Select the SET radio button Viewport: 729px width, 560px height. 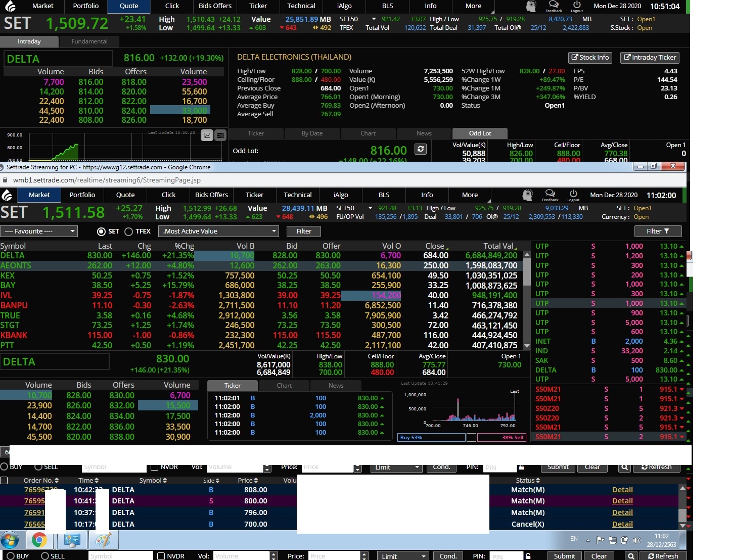click(101, 231)
